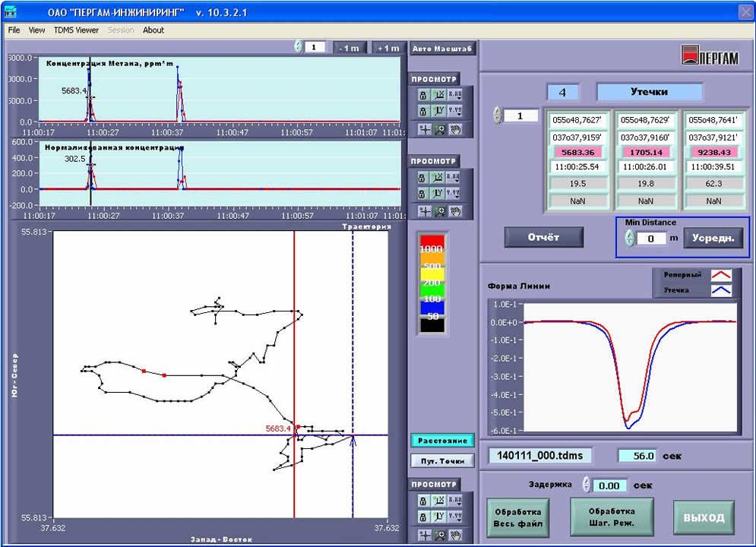Click the greyed-out Session menu

click(x=121, y=30)
